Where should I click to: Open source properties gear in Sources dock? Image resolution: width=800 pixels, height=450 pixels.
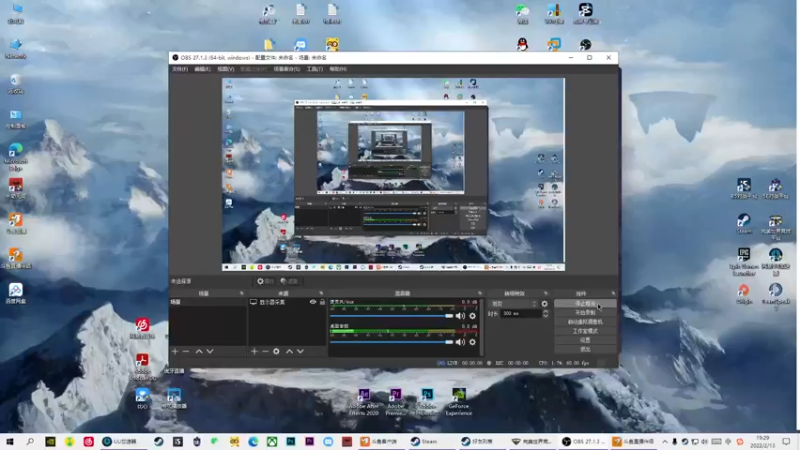pyautogui.click(x=276, y=352)
